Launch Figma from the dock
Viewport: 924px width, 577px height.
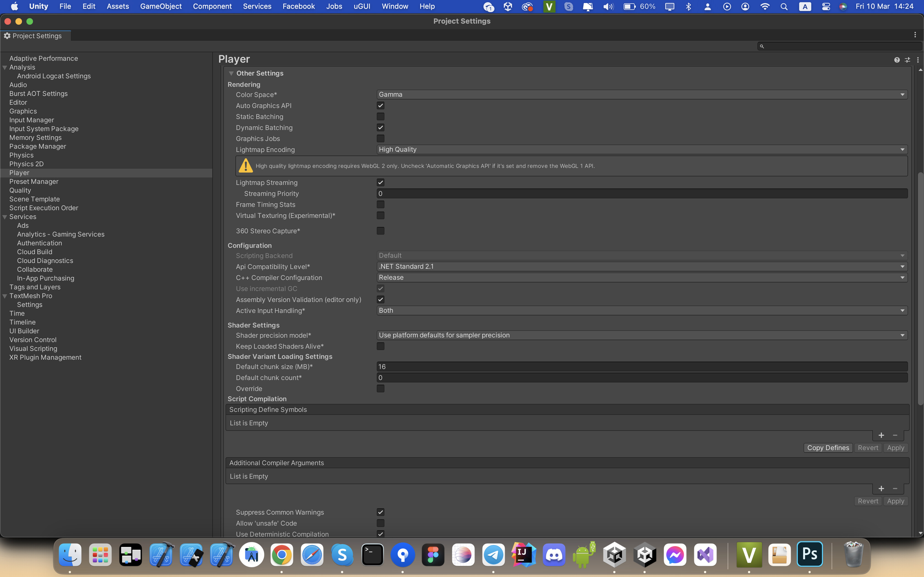(x=433, y=555)
